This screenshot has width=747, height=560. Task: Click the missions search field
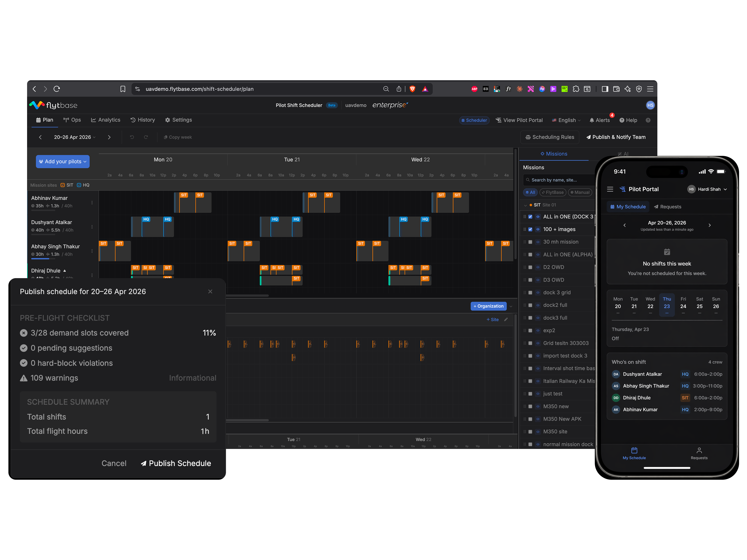click(x=559, y=180)
